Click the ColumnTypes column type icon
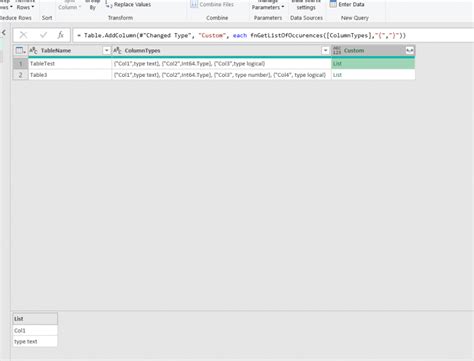The height and width of the screenshot is (361, 474). (117, 51)
